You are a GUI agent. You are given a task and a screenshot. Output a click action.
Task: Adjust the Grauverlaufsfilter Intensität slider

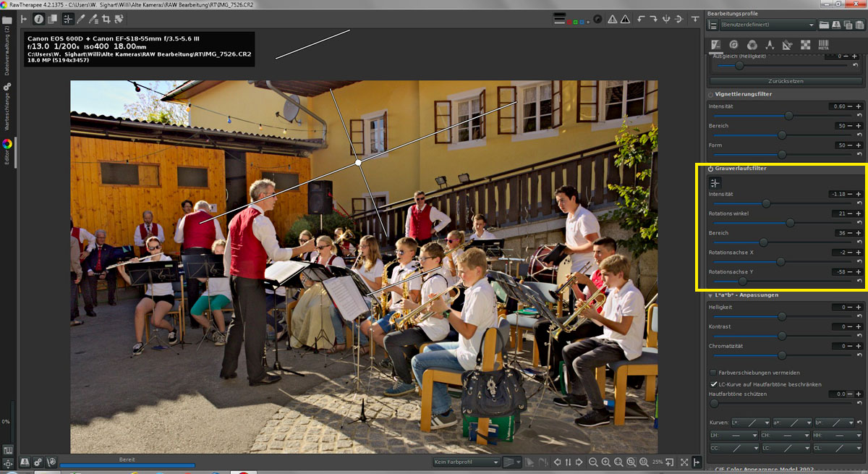766,203
